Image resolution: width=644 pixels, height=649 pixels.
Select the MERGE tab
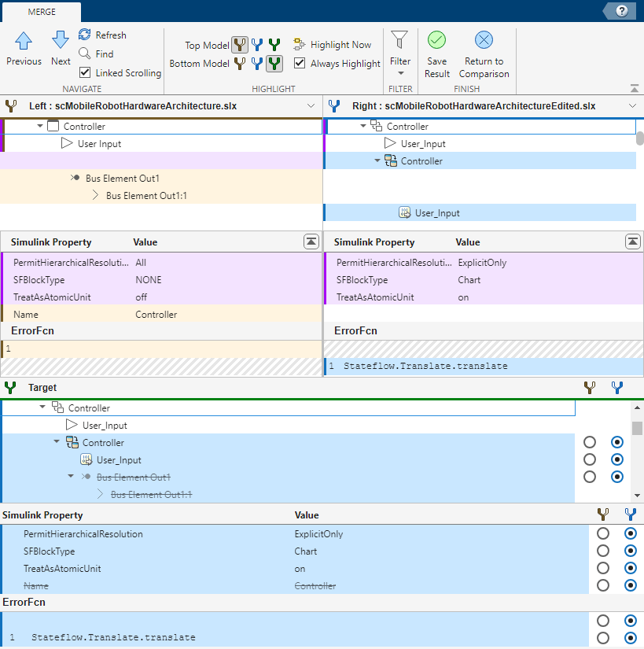coord(42,12)
